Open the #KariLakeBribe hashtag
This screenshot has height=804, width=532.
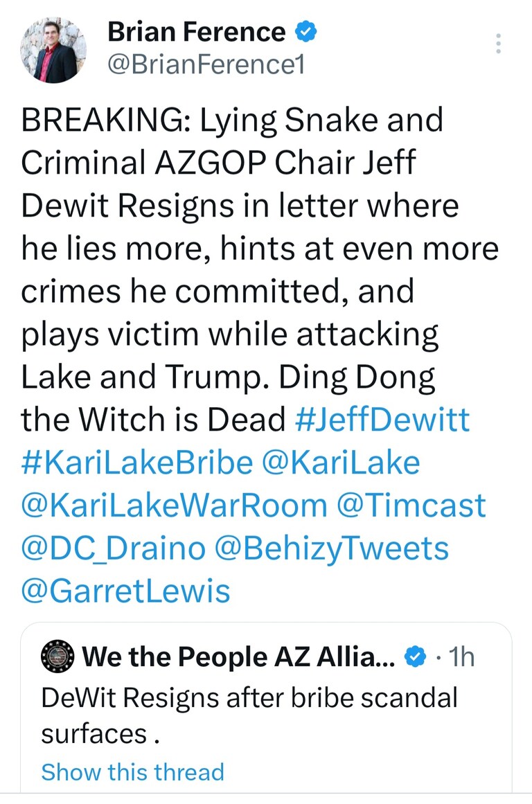point(137,463)
